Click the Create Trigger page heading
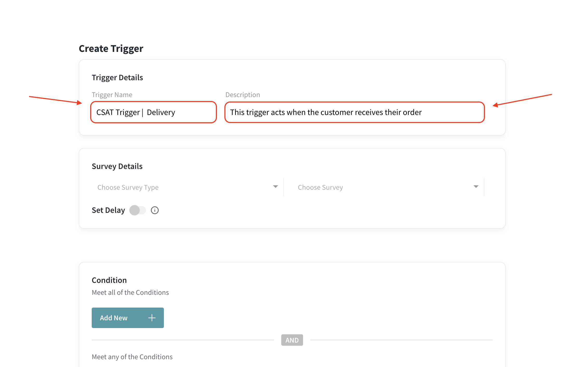This screenshot has height=367, width=588. coord(111,49)
